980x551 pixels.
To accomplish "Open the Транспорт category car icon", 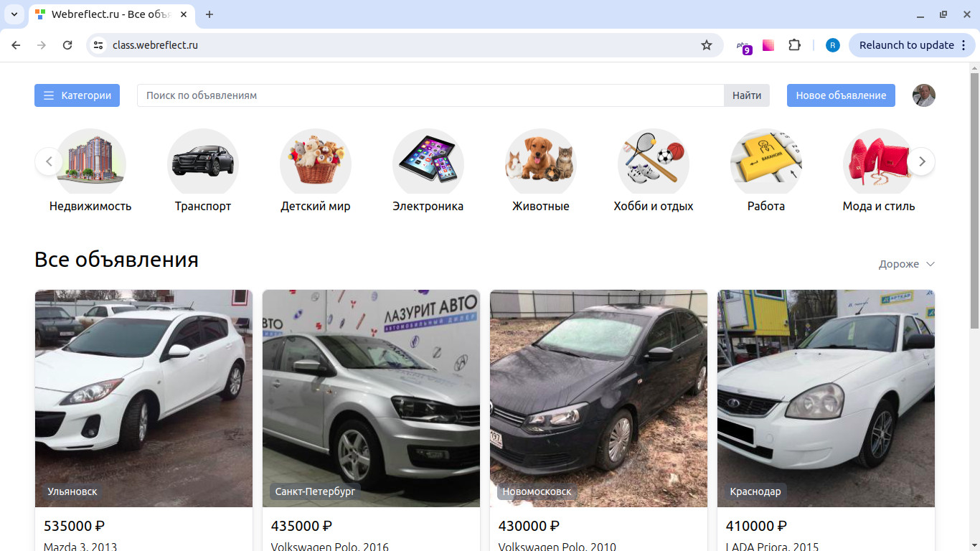I will tap(203, 161).
